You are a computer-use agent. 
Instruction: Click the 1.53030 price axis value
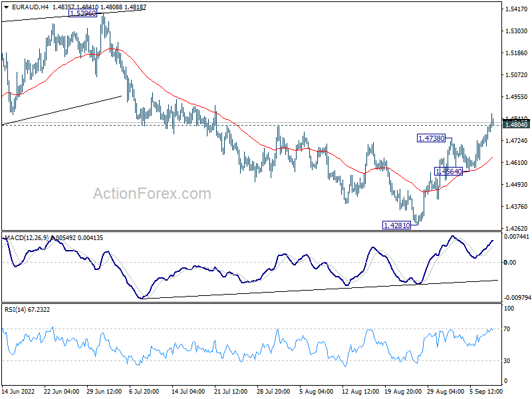point(517,31)
